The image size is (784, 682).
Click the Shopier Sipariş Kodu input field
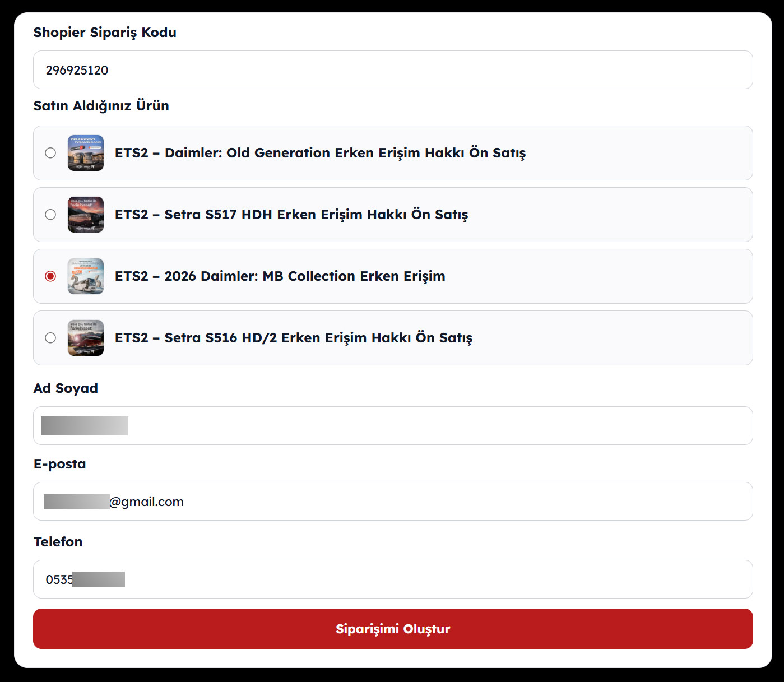393,70
